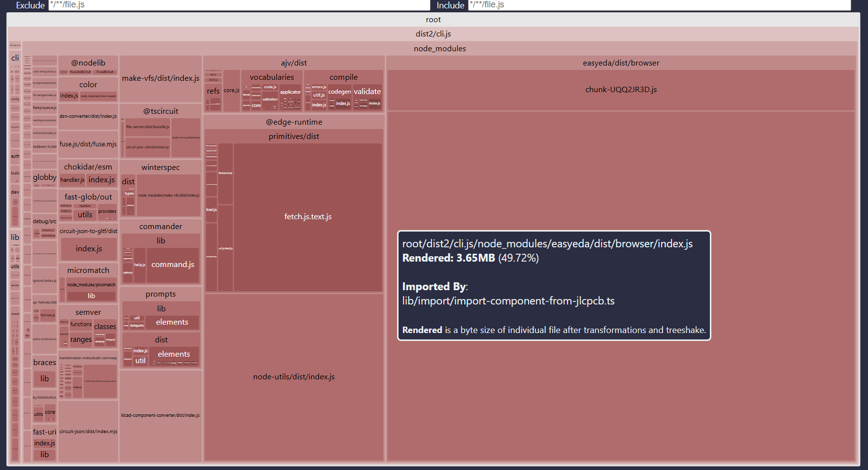The width and height of the screenshot is (868, 470).
Task: Select the fuse.js/dist/fuse.mjs block
Action: point(88,144)
